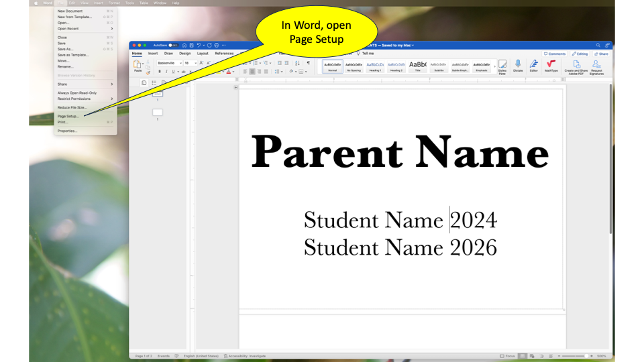The width and height of the screenshot is (644, 362).
Task: Toggle Bold formatting
Action: point(160,72)
